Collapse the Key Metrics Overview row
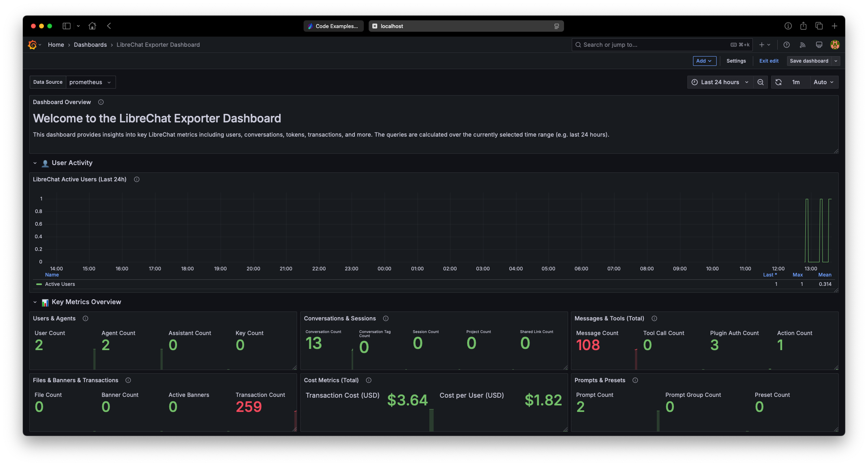Viewport: 868px width, 466px height. click(x=35, y=302)
